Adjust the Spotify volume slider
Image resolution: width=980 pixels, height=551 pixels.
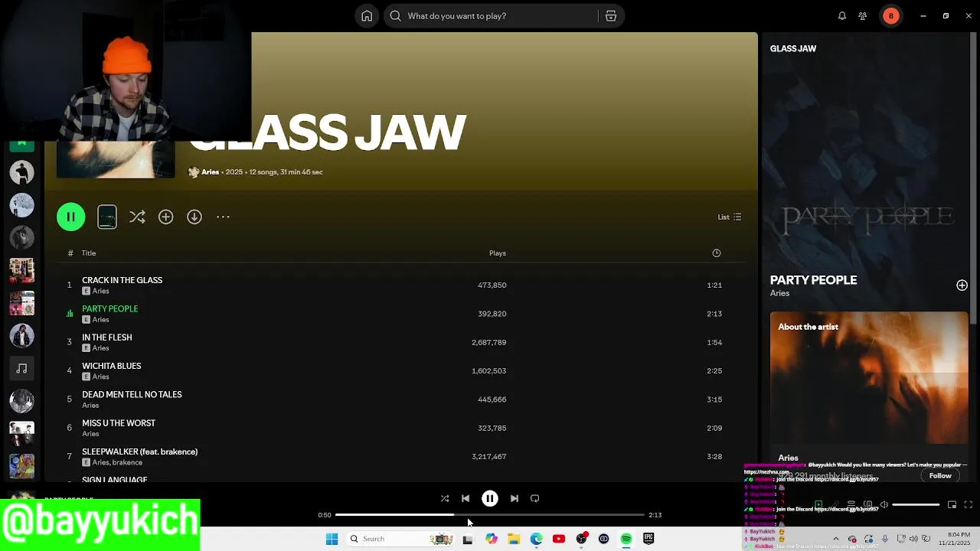click(916, 504)
